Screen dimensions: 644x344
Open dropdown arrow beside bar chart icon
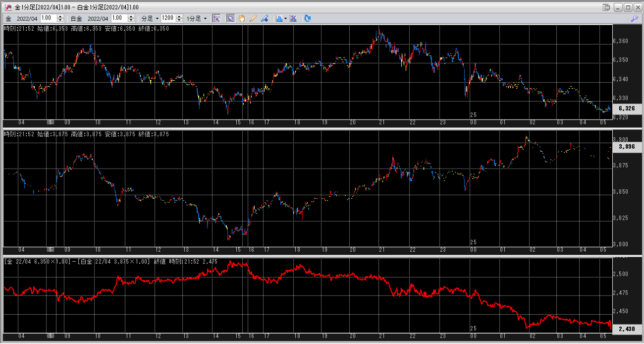tap(285, 18)
